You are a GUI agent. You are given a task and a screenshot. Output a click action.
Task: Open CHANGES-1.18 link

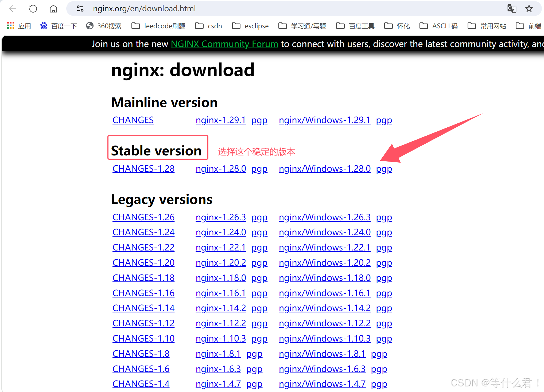143,278
